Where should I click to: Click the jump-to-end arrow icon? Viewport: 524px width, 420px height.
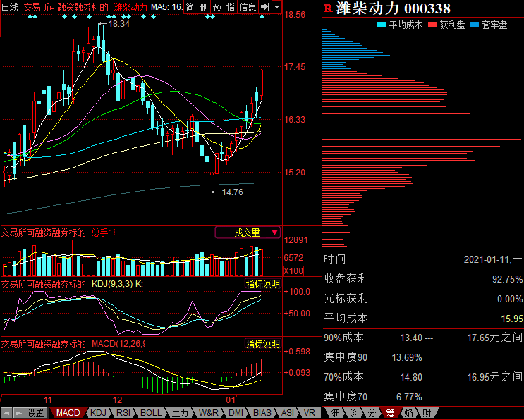pos(265,6)
